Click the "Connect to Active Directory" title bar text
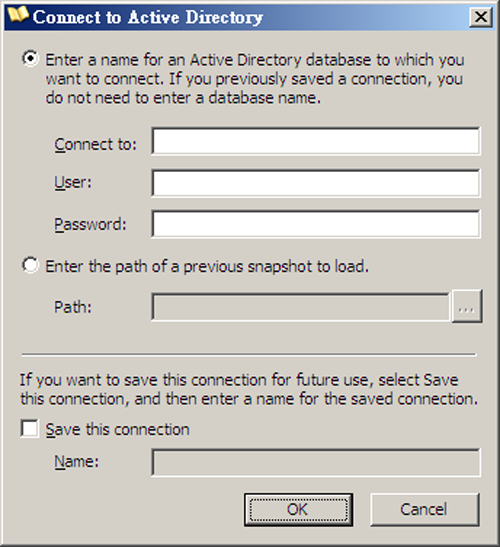Viewport: 500px width, 547px height. [x=148, y=17]
